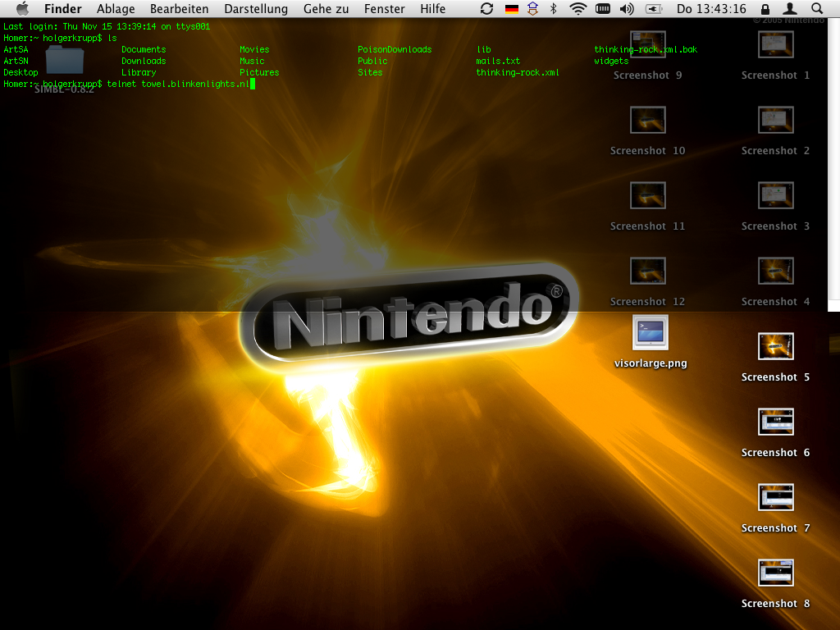Viewport: 840px width, 630px height.
Task: Select the visorlarge.png file icon
Action: click(x=650, y=332)
